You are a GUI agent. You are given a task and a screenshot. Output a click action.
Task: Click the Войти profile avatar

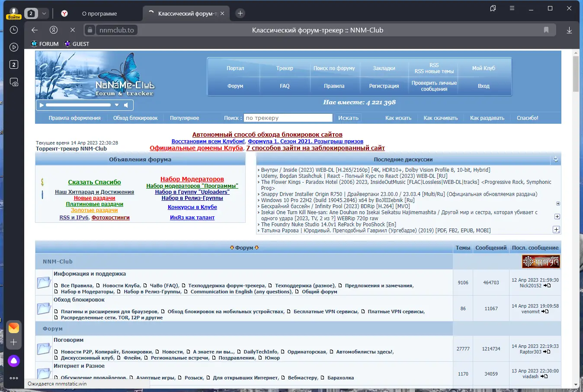14,13
